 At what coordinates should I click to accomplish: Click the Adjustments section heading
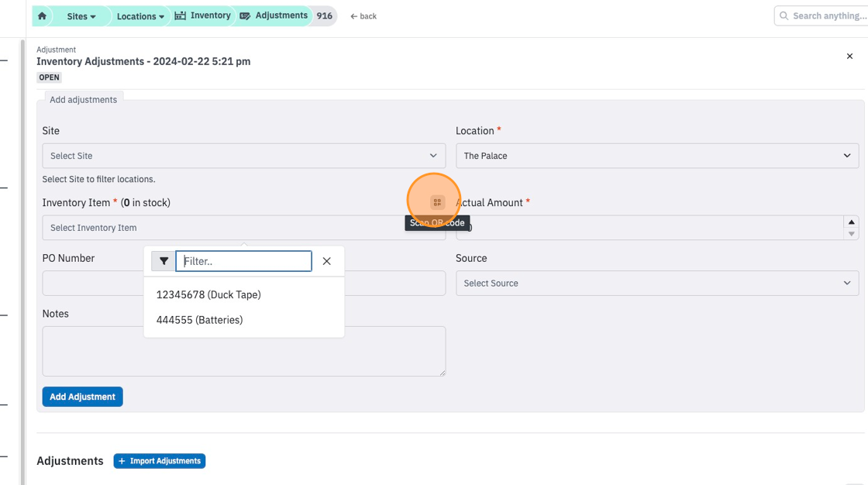70,461
